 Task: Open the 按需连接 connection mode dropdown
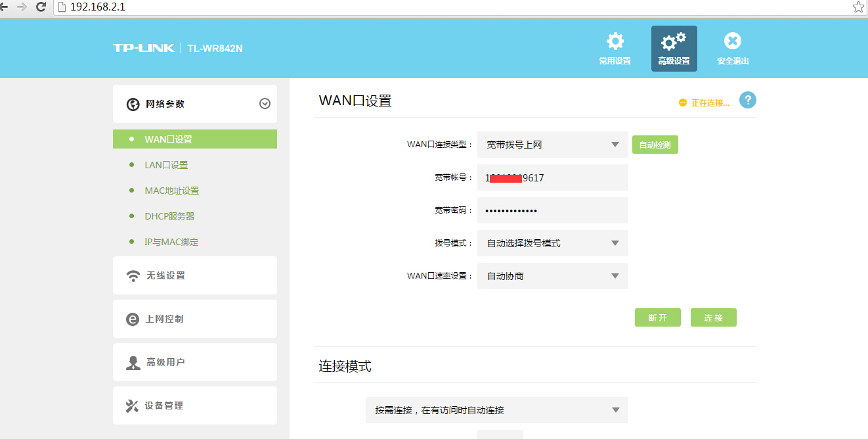[x=497, y=410]
